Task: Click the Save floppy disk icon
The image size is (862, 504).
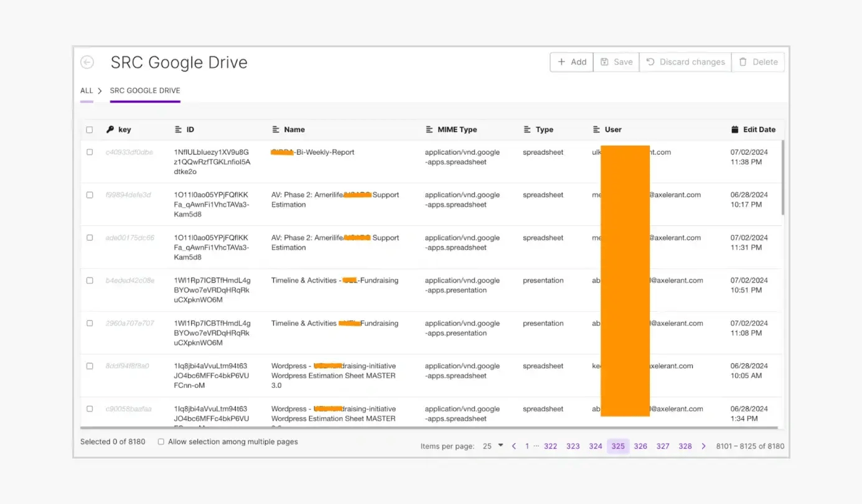Action: 605,62
